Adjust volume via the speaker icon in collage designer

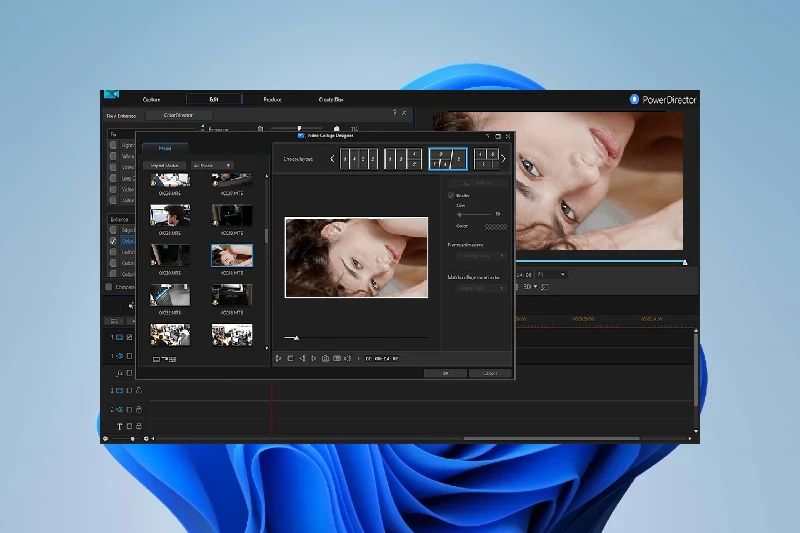coord(348,359)
